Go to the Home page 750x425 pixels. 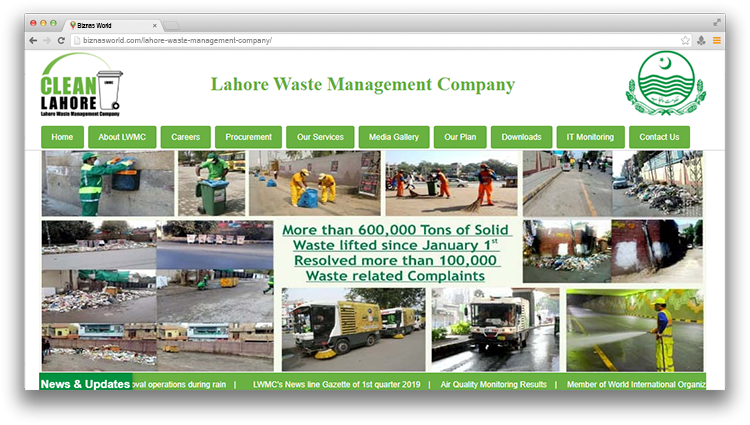[x=62, y=137]
